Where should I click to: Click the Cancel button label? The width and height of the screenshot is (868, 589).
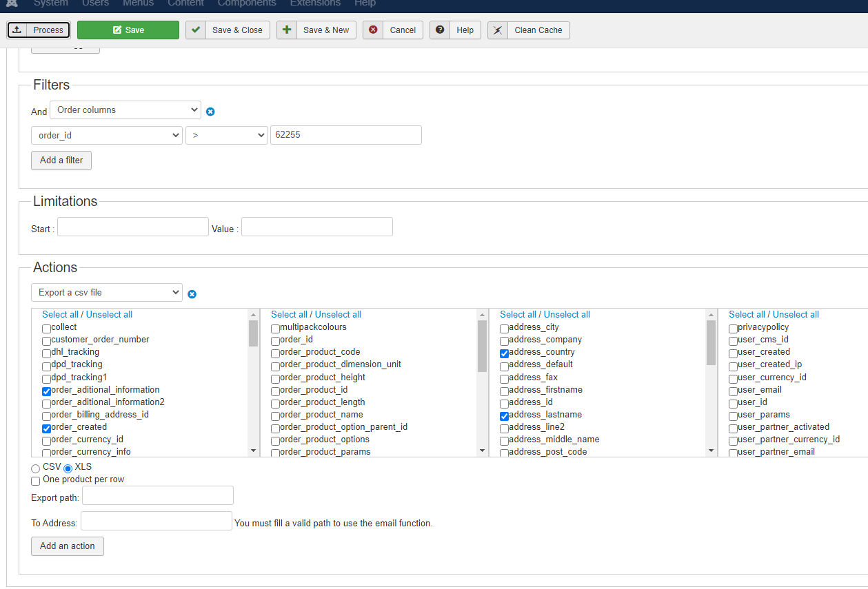tap(403, 30)
